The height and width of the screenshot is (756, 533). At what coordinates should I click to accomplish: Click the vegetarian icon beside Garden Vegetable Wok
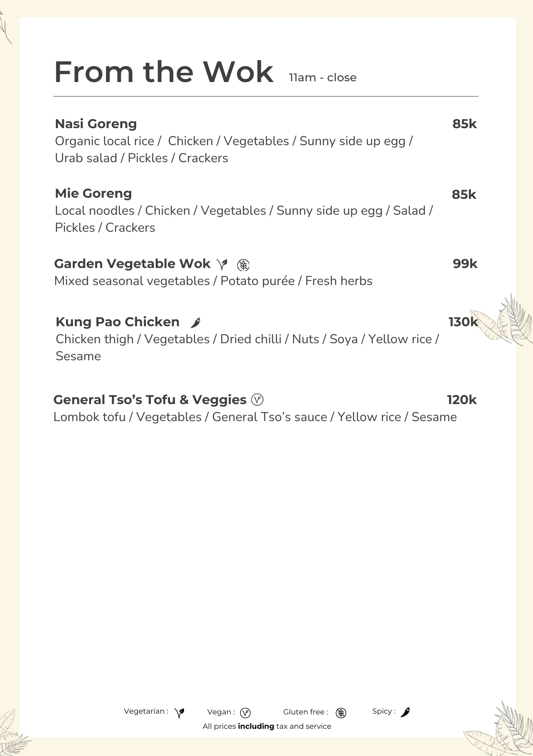(222, 264)
